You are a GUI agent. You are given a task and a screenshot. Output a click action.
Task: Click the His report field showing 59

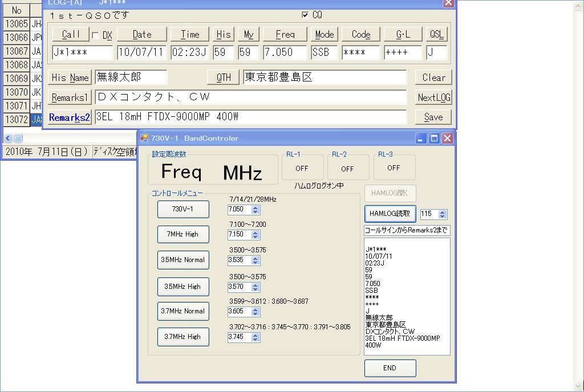pos(224,52)
